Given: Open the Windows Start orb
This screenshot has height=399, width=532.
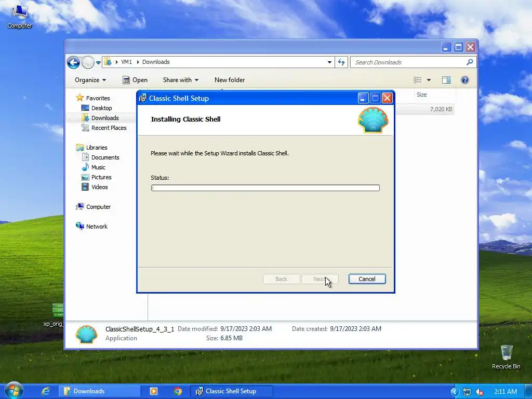Looking at the screenshot, I should pyautogui.click(x=14, y=391).
